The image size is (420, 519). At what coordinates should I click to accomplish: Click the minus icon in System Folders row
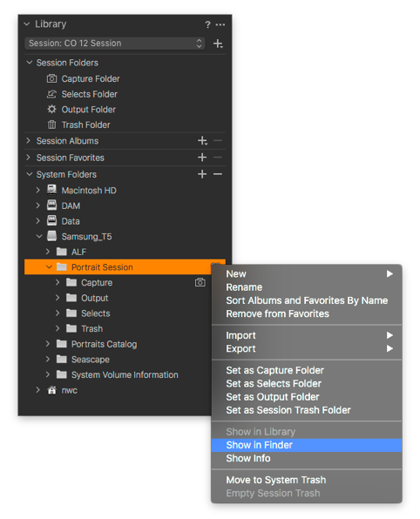coord(218,174)
